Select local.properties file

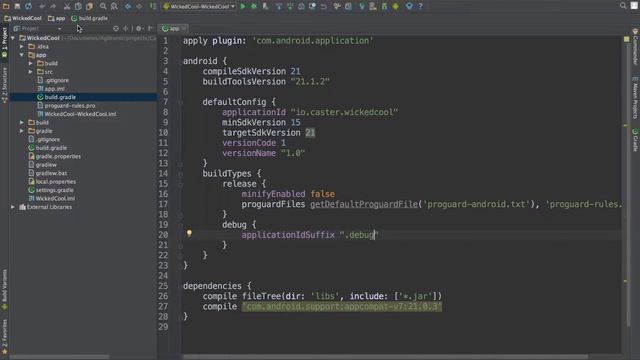(52, 182)
